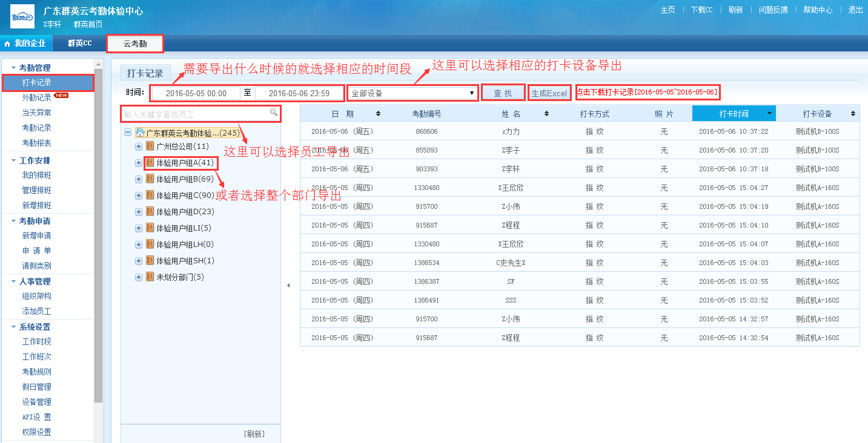Click the start time input field
The image size is (868, 443).
pyautogui.click(x=196, y=93)
